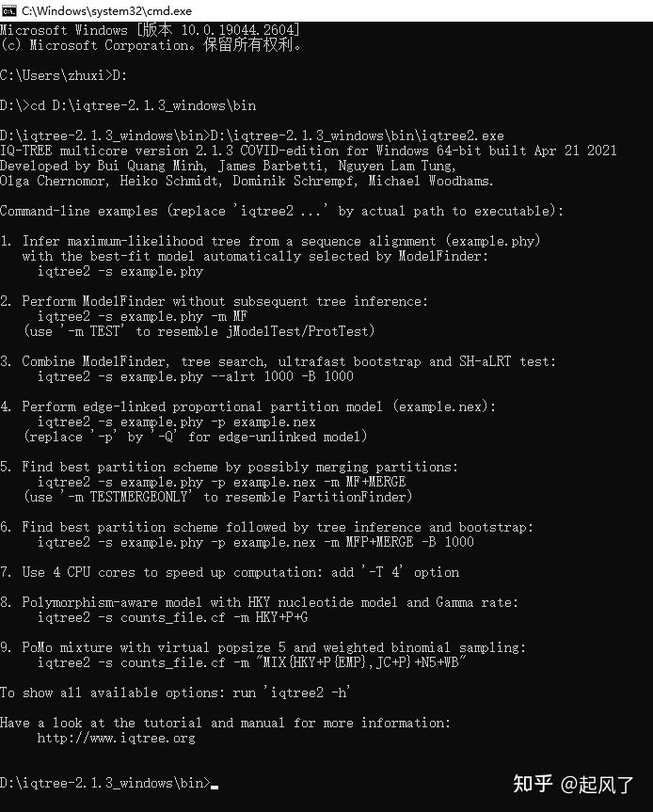653x812 pixels.
Task: Click the 'Command-line examples' heading line
Action: coord(281,211)
